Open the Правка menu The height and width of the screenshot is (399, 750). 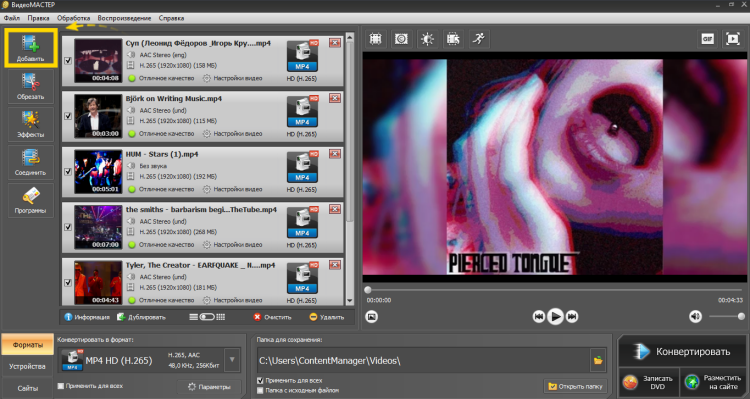coord(38,18)
